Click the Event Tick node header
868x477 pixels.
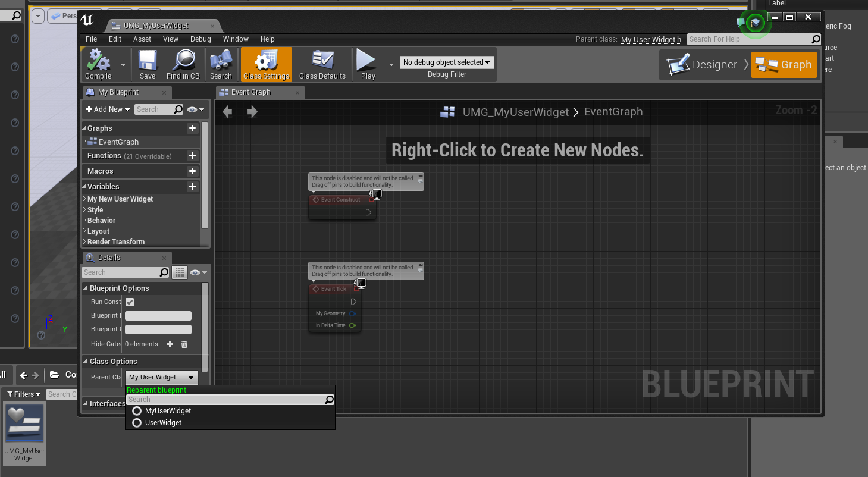click(x=334, y=289)
